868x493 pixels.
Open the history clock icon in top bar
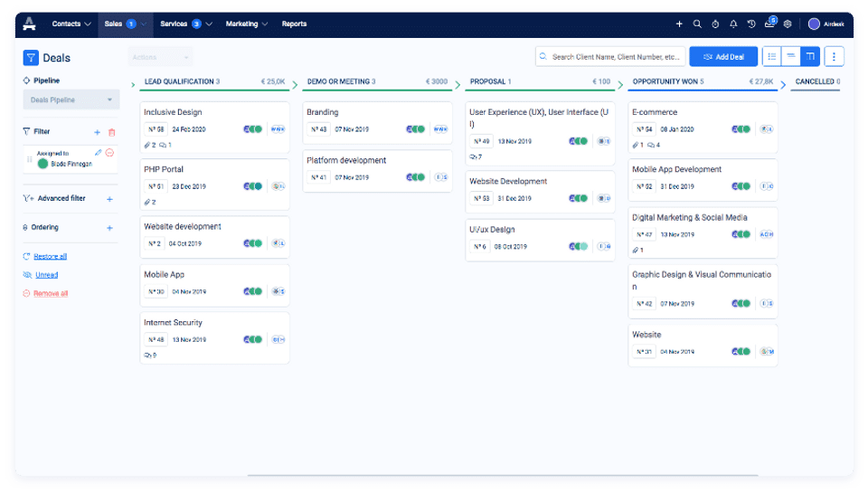point(751,24)
